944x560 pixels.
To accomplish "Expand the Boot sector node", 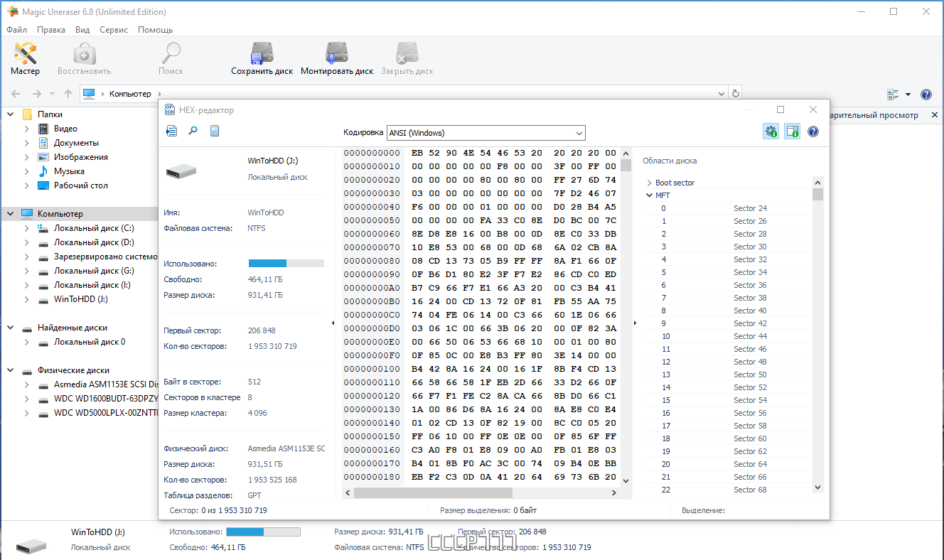I will [649, 183].
